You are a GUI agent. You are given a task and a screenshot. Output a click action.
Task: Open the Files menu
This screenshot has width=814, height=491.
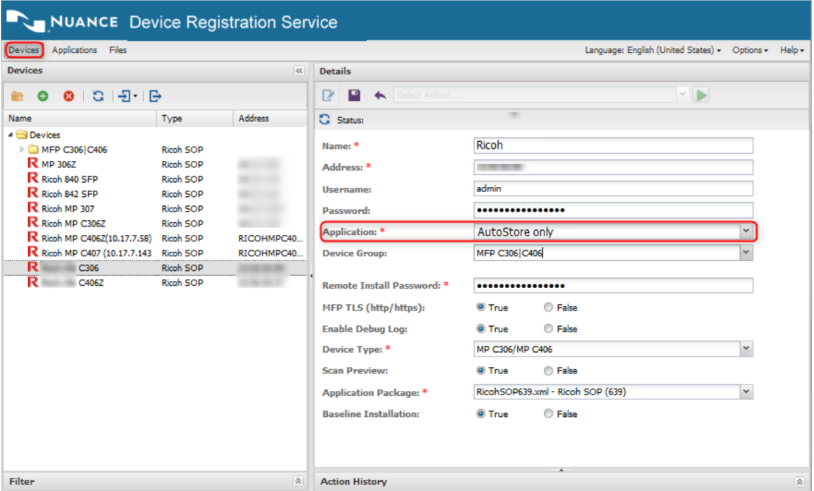click(x=118, y=50)
